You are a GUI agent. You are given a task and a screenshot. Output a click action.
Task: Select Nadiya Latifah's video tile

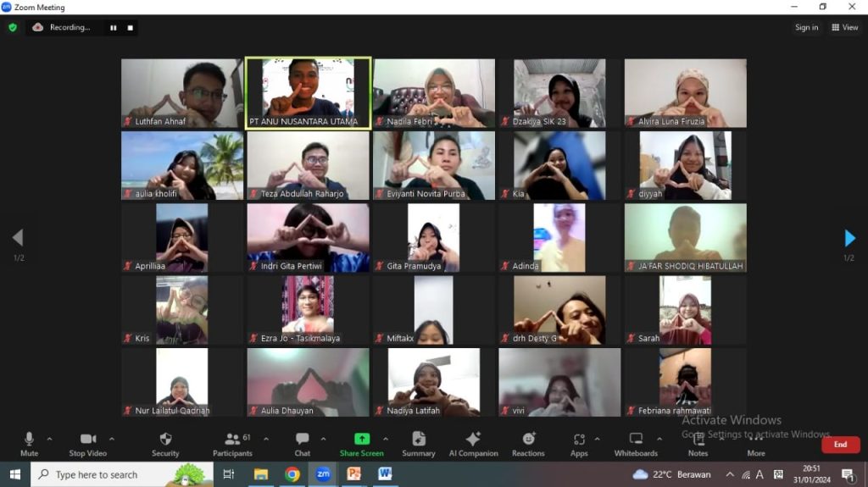coord(434,383)
